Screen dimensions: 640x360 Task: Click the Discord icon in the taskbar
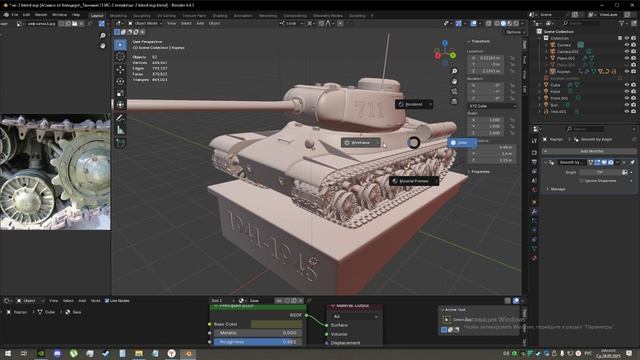pos(57,353)
